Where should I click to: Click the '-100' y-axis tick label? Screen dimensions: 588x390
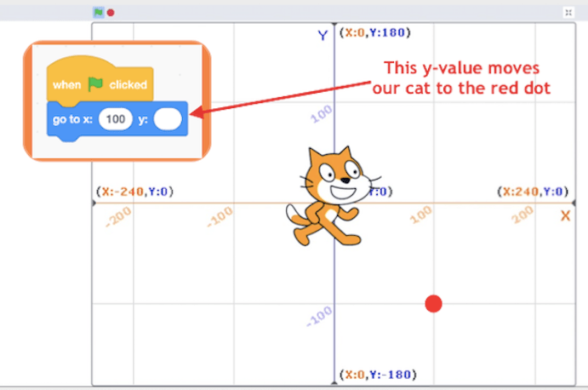coord(319,317)
